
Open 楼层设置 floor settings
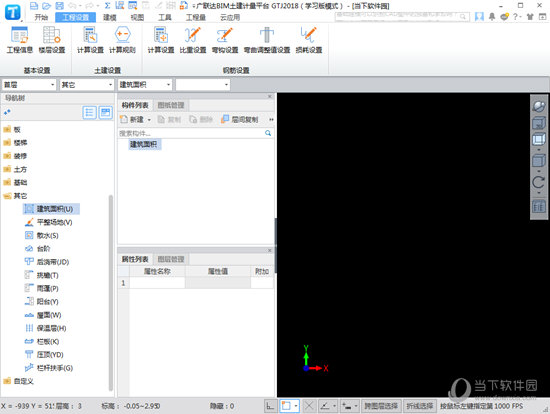click(52, 40)
